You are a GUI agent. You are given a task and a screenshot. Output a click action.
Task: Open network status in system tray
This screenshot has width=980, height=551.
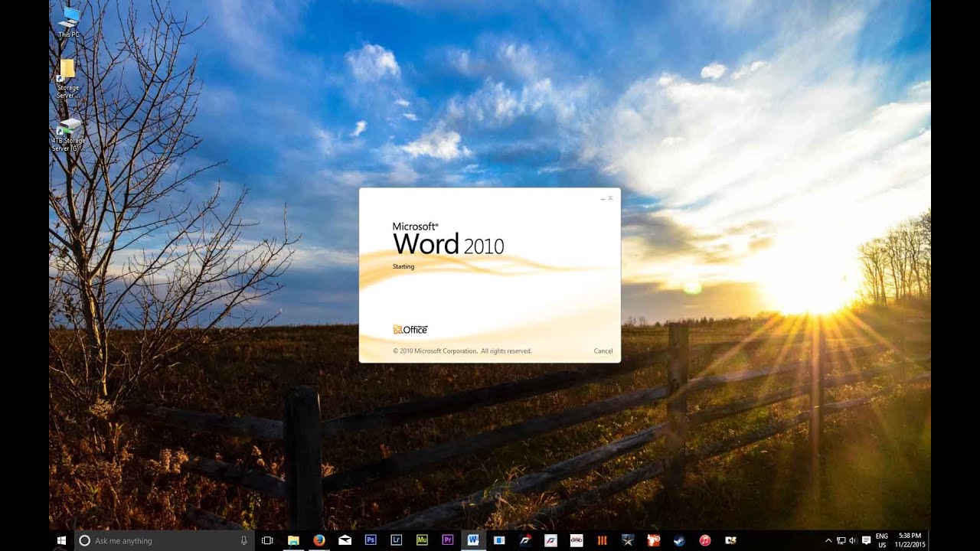click(841, 540)
